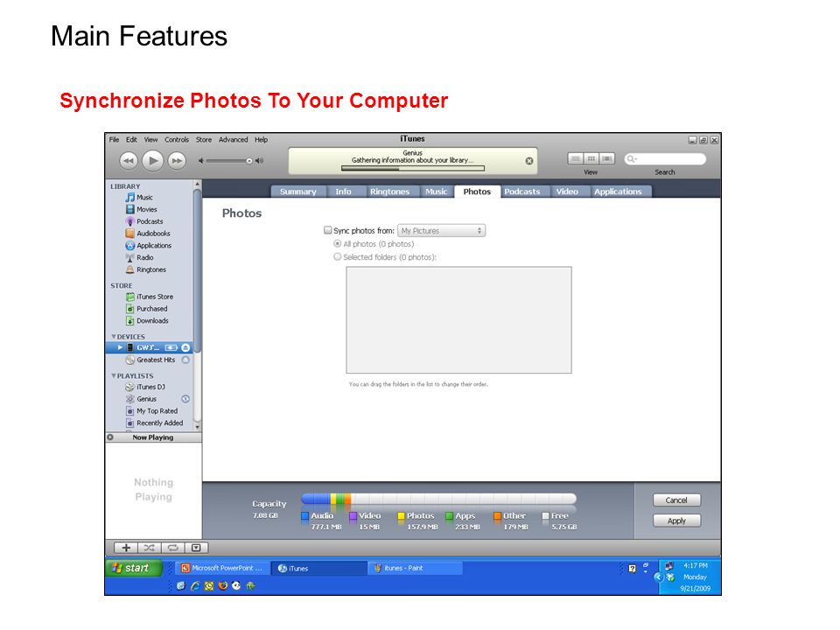Open the Controls menu
This screenshot has height=630, width=840.
point(176,140)
